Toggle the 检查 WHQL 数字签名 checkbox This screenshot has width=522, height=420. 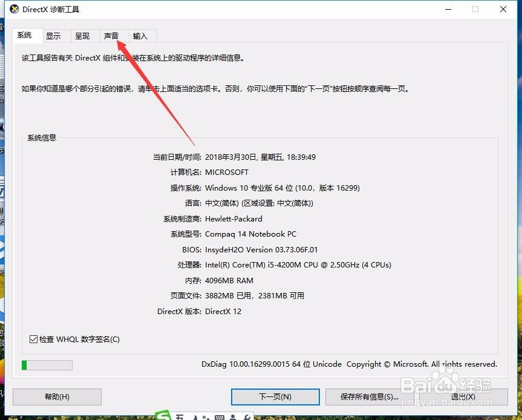tap(32, 339)
